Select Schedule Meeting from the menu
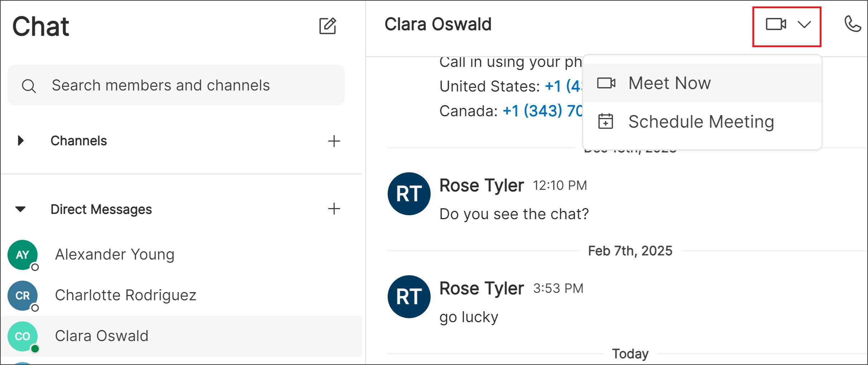868x365 pixels. tap(701, 121)
